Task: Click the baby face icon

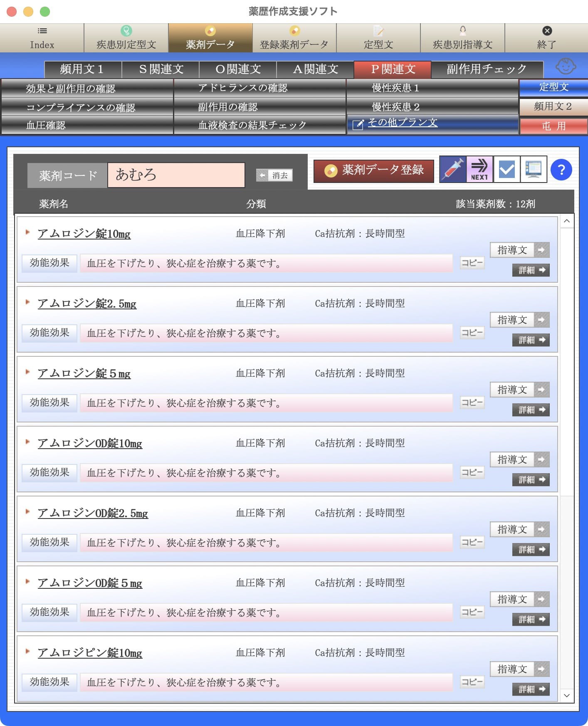Action: pyautogui.click(x=566, y=67)
